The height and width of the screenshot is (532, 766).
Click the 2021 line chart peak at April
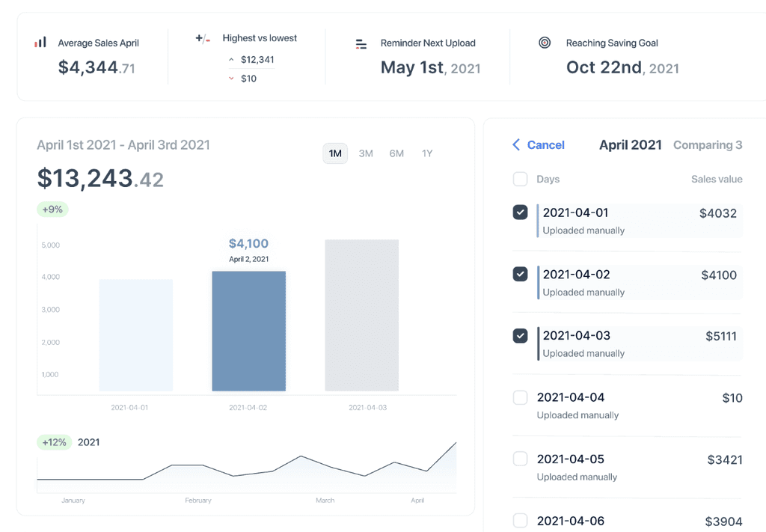[x=455, y=444]
